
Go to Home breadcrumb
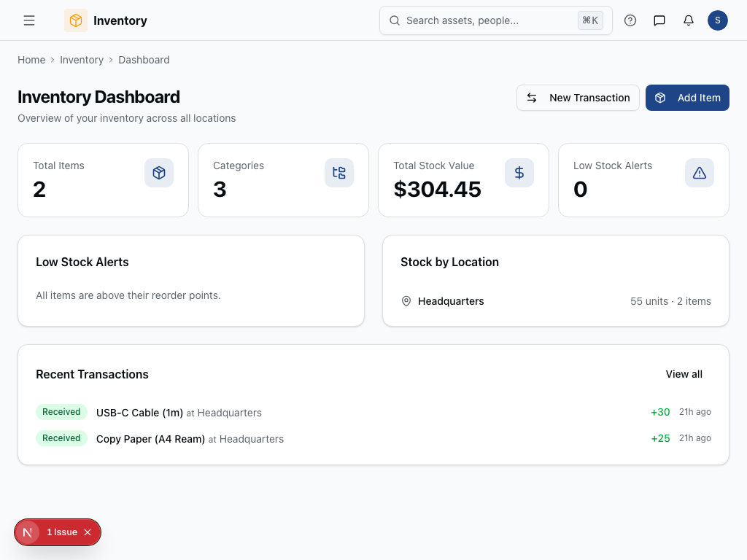click(31, 60)
